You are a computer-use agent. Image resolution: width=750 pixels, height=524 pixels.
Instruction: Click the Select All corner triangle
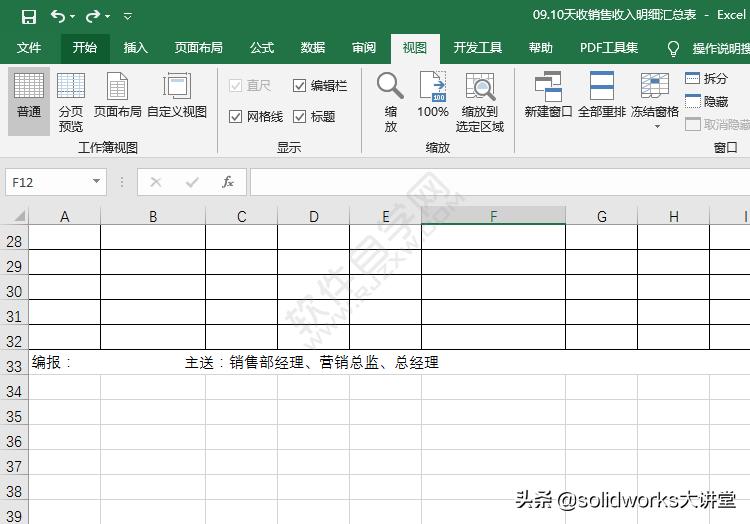pyautogui.click(x=19, y=217)
